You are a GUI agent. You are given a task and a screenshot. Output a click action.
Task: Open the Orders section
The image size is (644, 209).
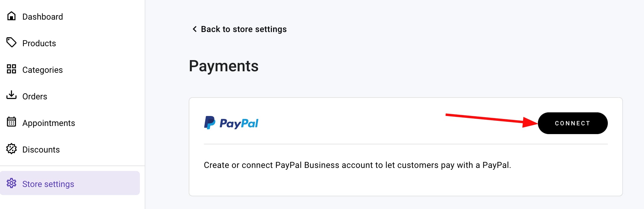click(35, 96)
